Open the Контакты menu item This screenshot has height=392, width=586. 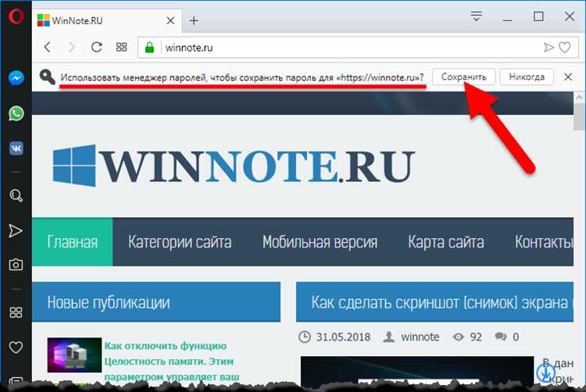point(544,242)
